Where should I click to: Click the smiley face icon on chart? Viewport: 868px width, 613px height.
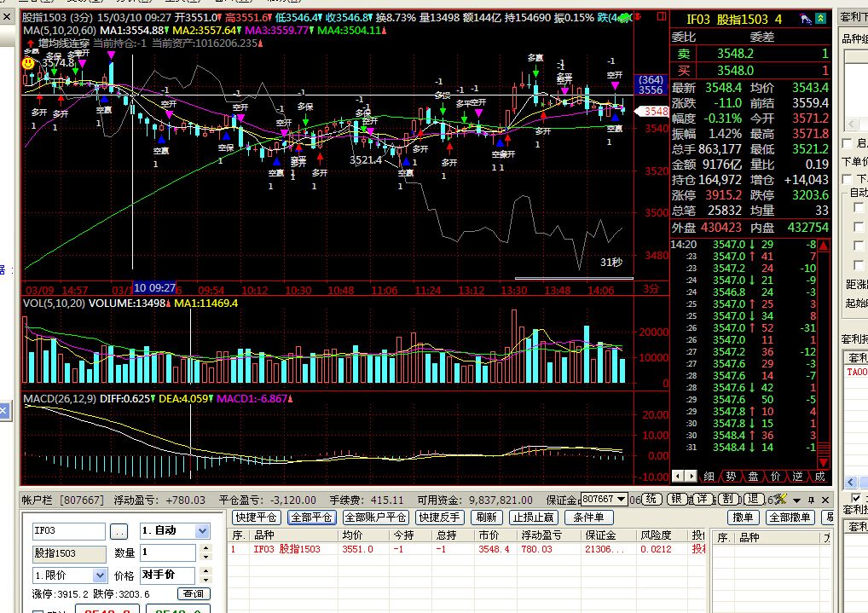29,63
